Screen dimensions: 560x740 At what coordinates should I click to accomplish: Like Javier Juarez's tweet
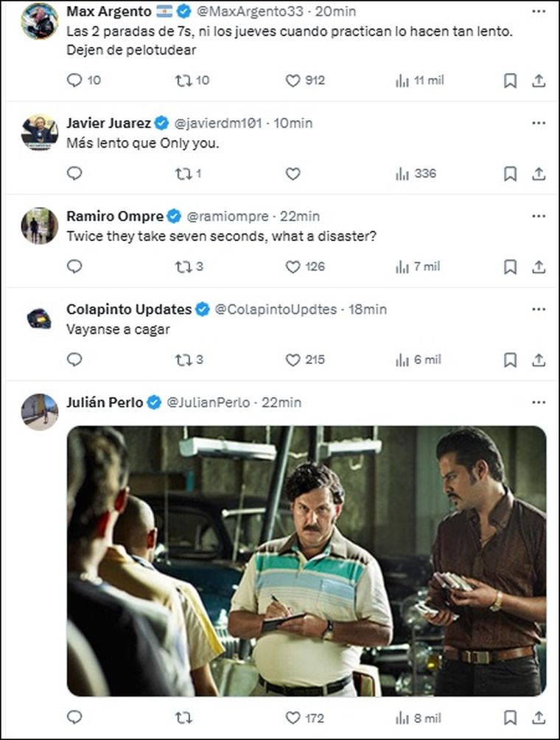tap(293, 173)
